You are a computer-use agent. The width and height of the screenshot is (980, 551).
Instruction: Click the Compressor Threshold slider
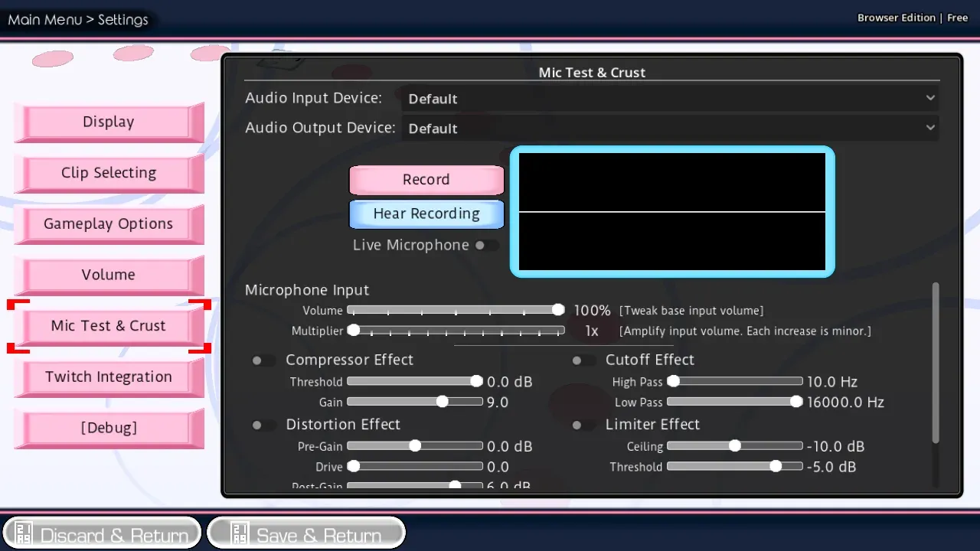click(415, 381)
